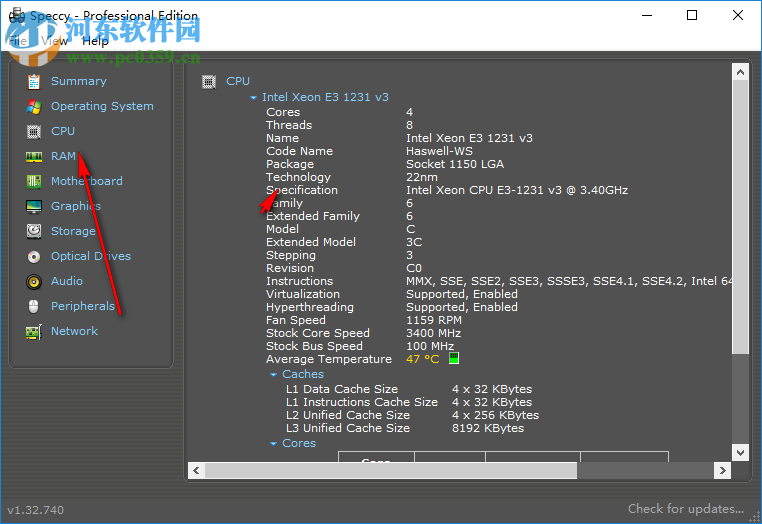Click the Stock Bus Speed 100 MHz value
The height and width of the screenshot is (524, 762).
(430, 346)
